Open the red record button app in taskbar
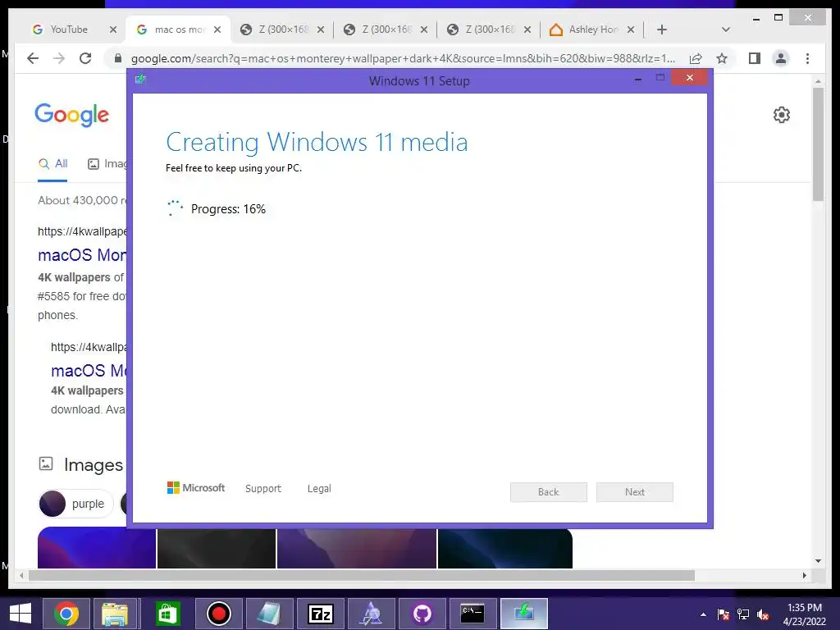Screen dimensions: 840x630 tap(218, 614)
